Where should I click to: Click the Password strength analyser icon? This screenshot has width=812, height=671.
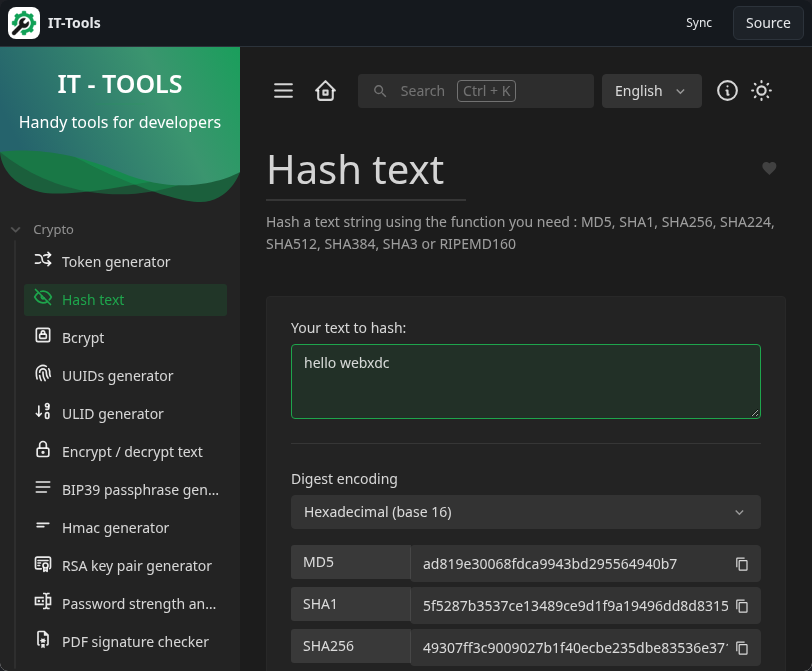click(x=43, y=602)
